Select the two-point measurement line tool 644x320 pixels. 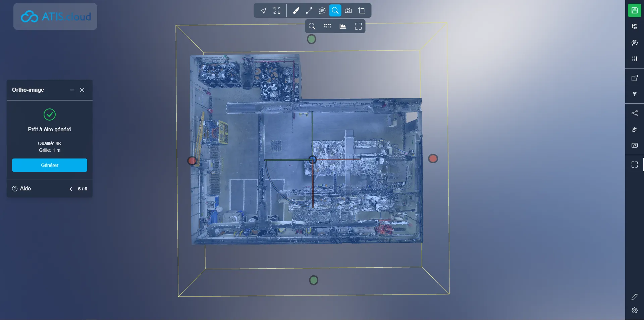[x=309, y=11]
